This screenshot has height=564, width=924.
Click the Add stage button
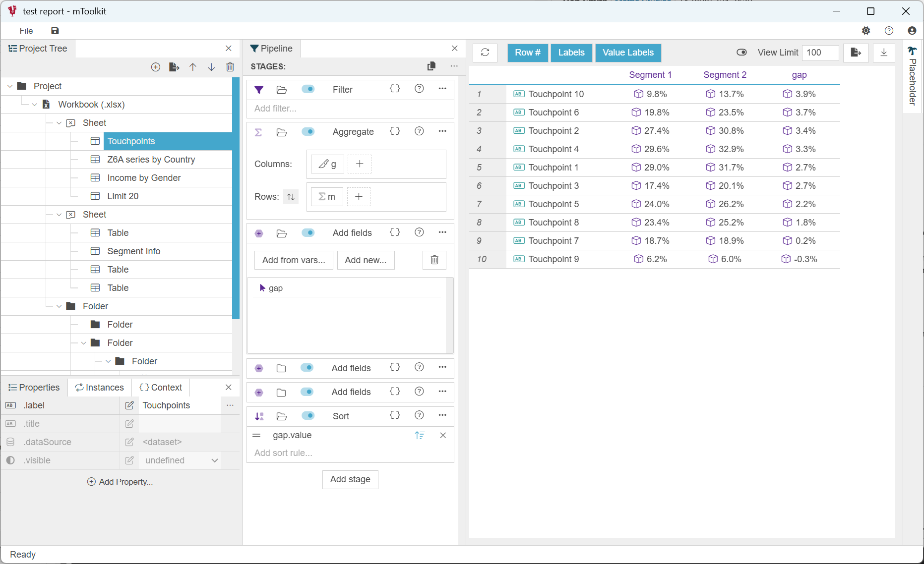pyautogui.click(x=350, y=479)
